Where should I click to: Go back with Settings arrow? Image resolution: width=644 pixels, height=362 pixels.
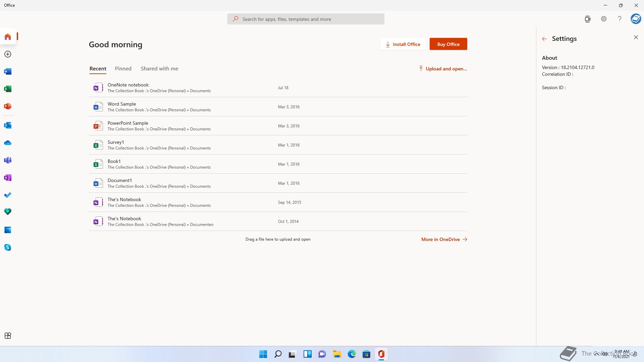(544, 39)
